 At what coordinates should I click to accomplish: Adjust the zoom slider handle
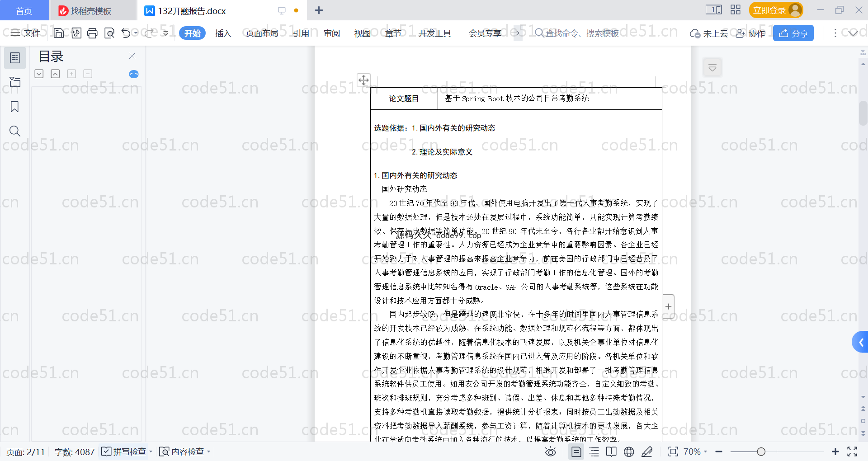tap(761, 452)
